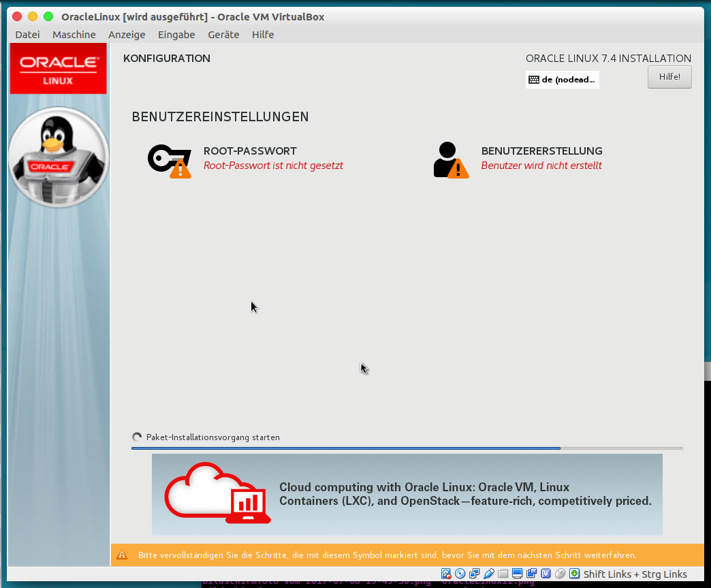Click the network adapter icon in status bar

[475, 573]
